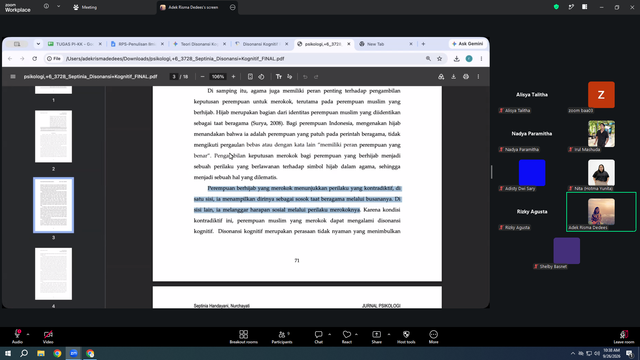The width and height of the screenshot is (640, 360).
Task: Select page 3 thumbnail in sidebar
Action: click(53, 205)
